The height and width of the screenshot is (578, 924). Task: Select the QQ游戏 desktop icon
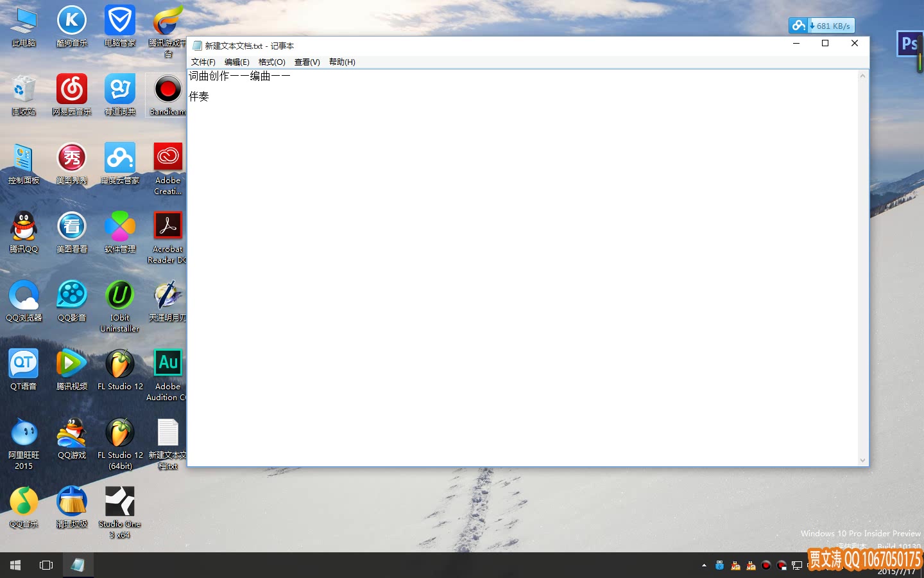[x=72, y=439]
